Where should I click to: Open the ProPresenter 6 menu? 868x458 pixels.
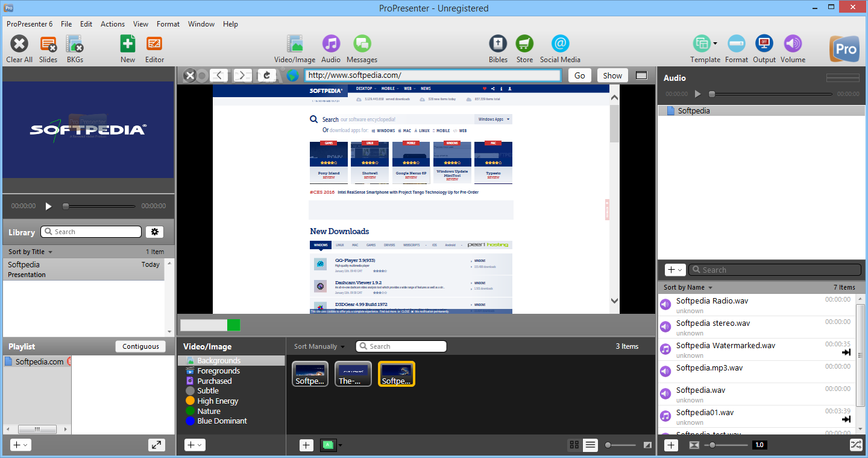(30, 24)
